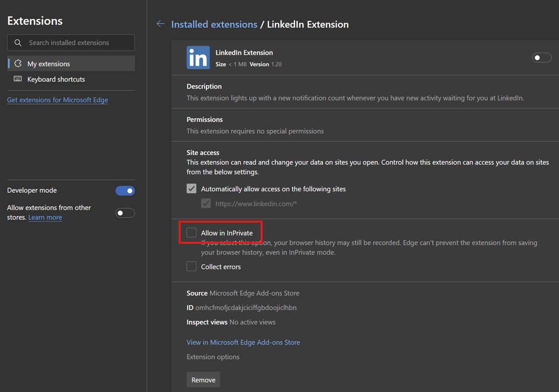Click the LinkedIn extension logo
This screenshot has height=392, width=559.
[x=198, y=58]
